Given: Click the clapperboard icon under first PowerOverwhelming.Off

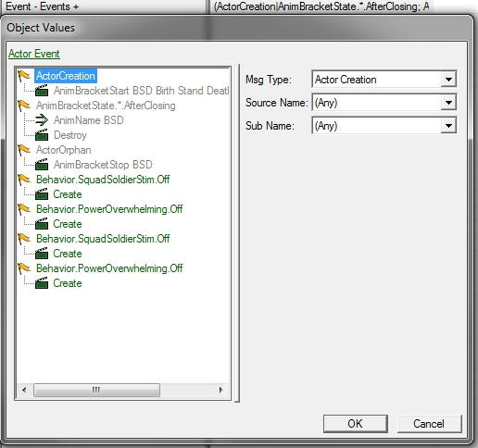Looking at the screenshot, I should tap(42, 224).
